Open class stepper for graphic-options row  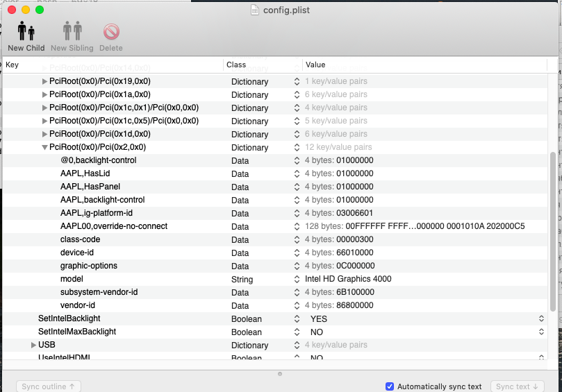point(297,266)
